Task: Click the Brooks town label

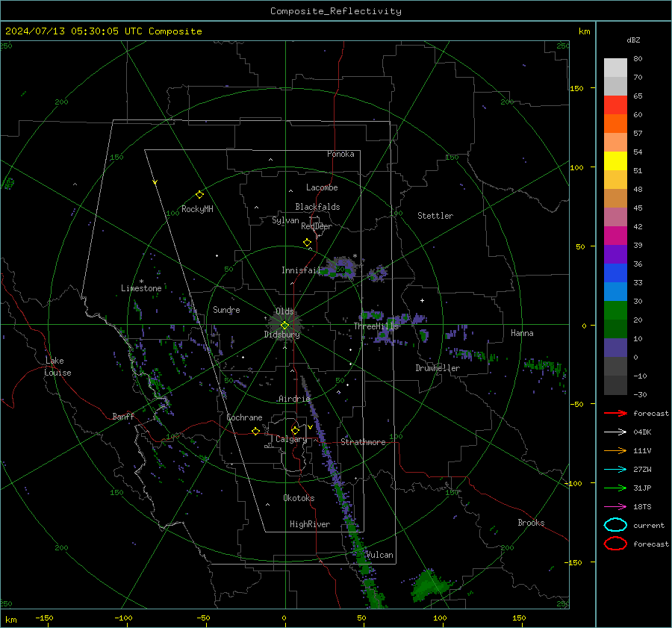Action: tap(531, 523)
